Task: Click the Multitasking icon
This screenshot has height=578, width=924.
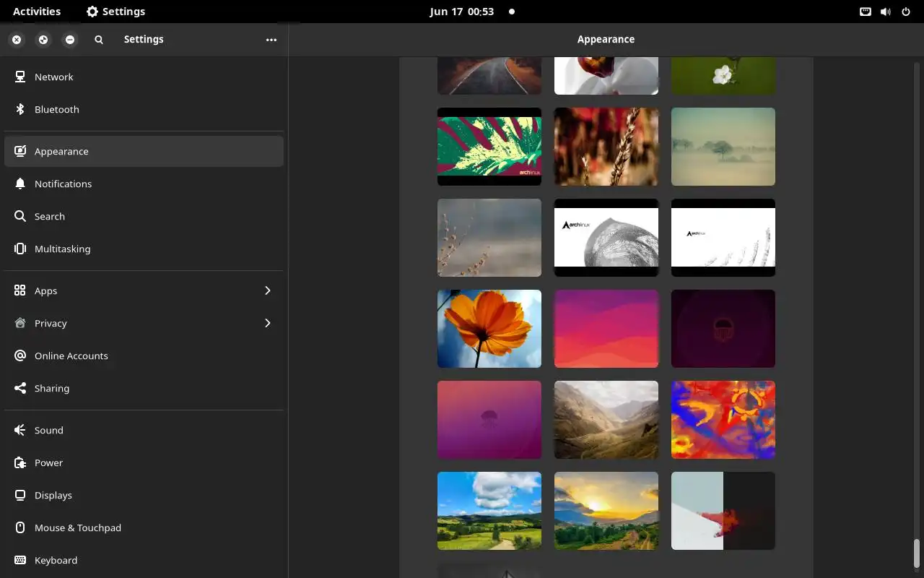Action: (x=20, y=249)
